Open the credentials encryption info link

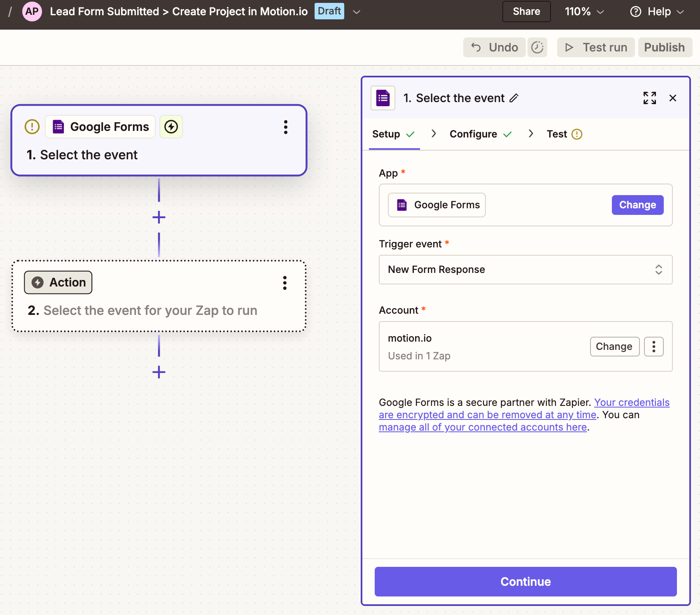524,408
